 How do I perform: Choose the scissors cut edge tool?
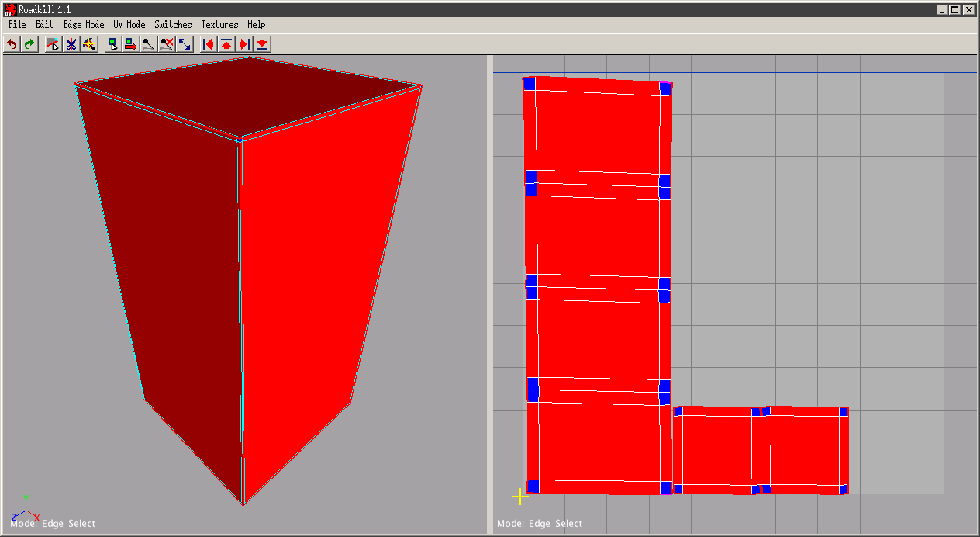(x=71, y=44)
